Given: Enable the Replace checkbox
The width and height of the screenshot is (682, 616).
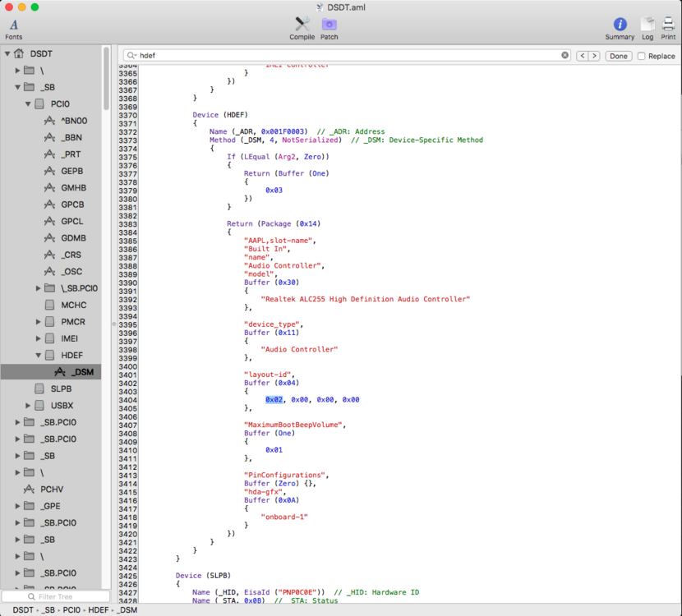Looking at the screenshot, I should click(641, 56).
